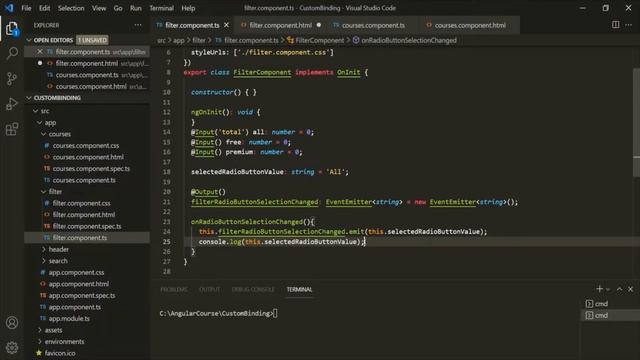Open app.component.html in the file tree
Screen dimensions: 640x360
pos(79,284)
